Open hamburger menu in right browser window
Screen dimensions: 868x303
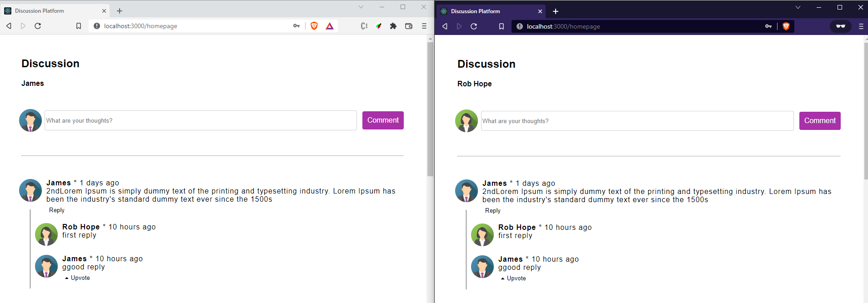click(861, 26)
